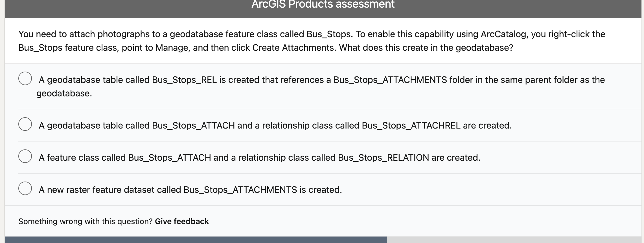
Task: Select the first answer radio button
Action: pyautogui.click(x=25, y=78)
